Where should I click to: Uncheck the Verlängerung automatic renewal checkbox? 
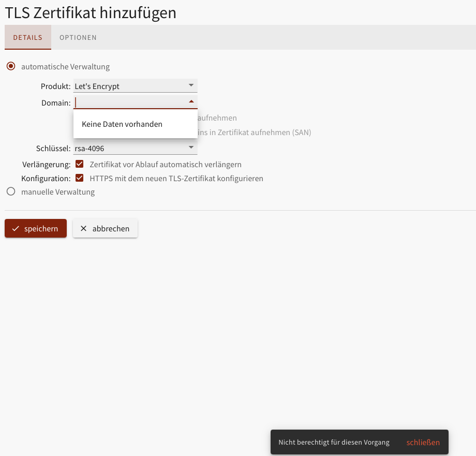coord(80,164)
